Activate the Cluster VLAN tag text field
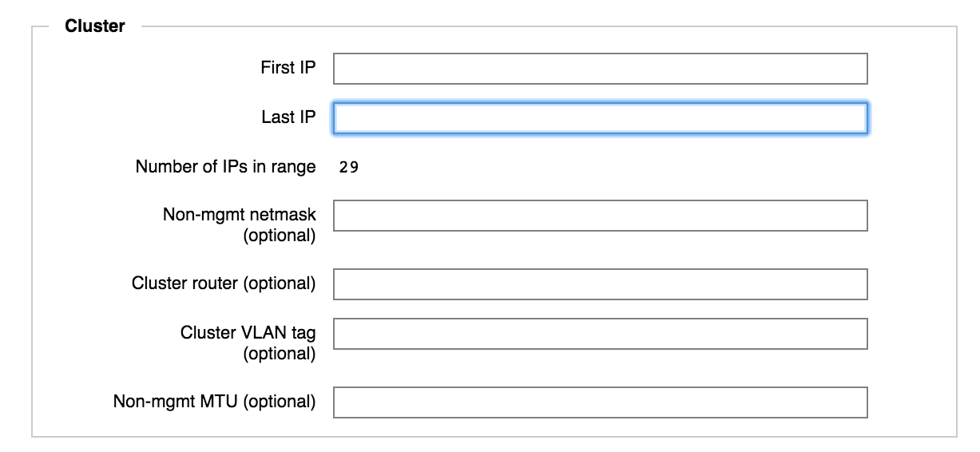980x452 pixels. coord(600,334)
